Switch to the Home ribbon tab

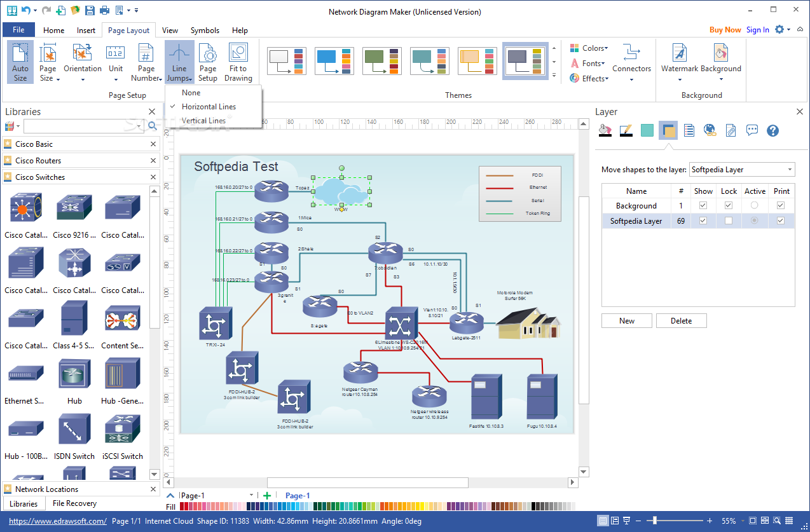[x=53, y=30]
